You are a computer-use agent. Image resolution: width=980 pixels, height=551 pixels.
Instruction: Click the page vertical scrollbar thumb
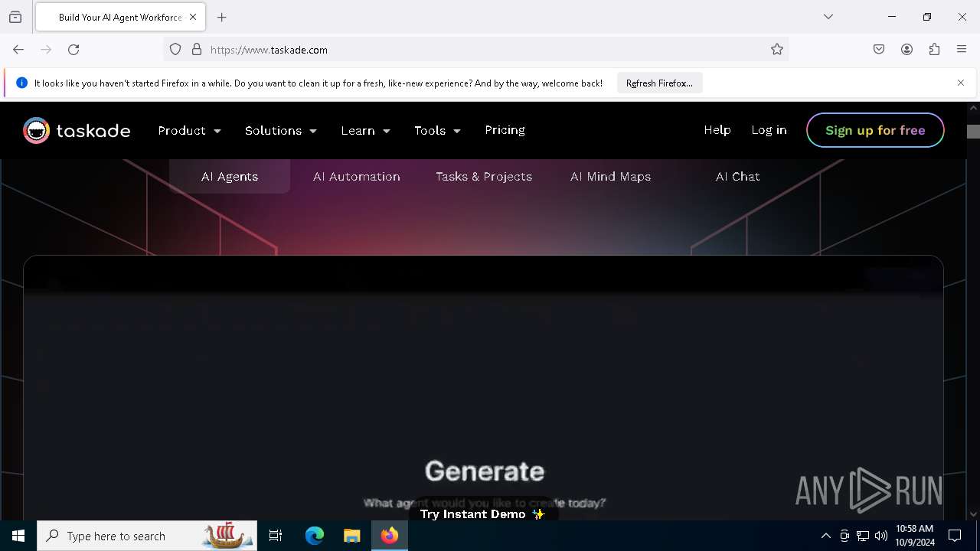click(x=974, y=132)
